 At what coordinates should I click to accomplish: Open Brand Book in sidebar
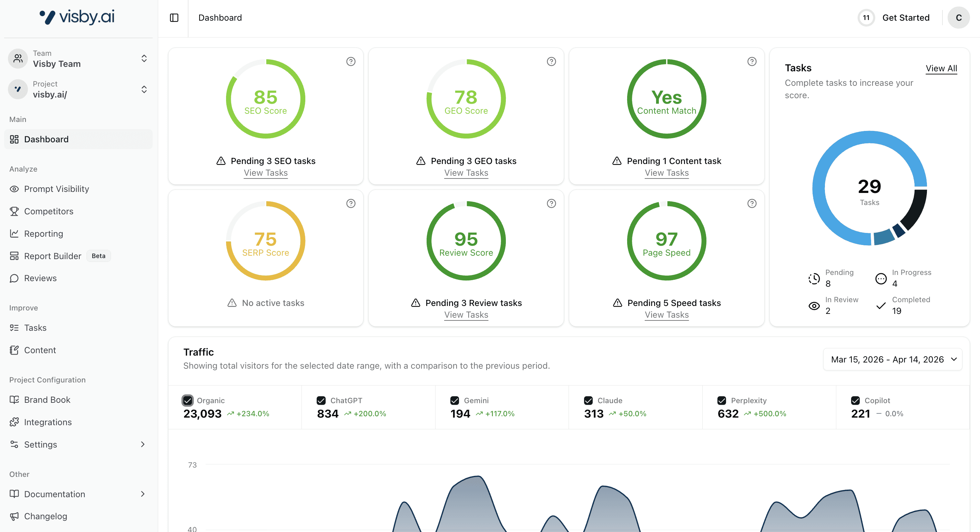click(x=47, y=400)
